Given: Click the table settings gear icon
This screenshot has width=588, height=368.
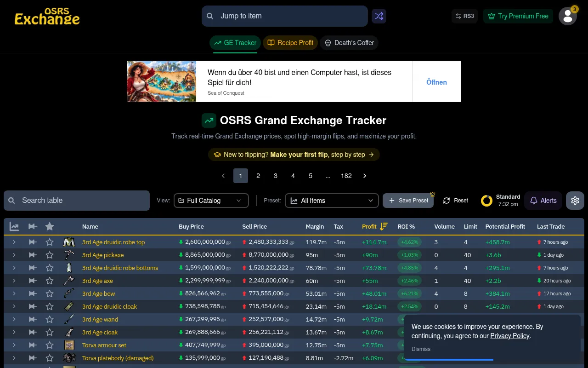Looking at the screenshot, I should [575, 201].
